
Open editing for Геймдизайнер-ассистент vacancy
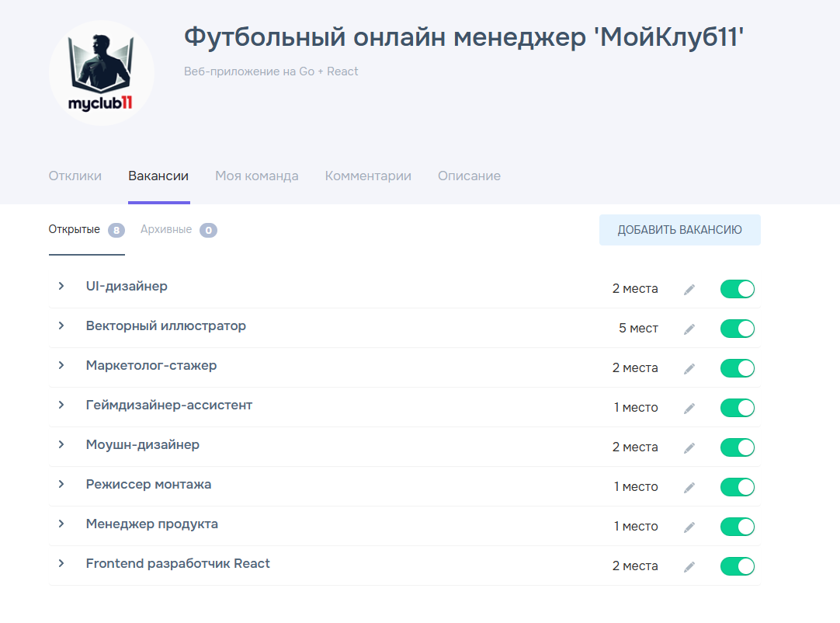point(689,409)
